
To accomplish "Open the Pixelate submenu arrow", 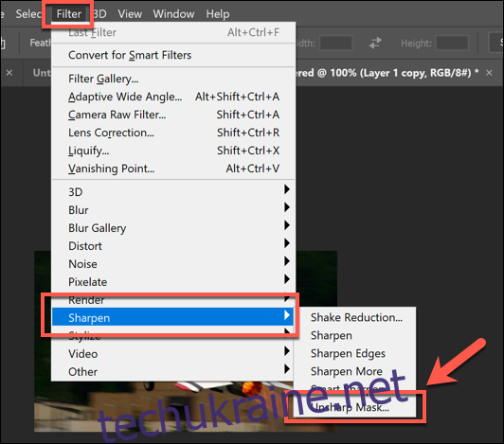I will 287,279.
